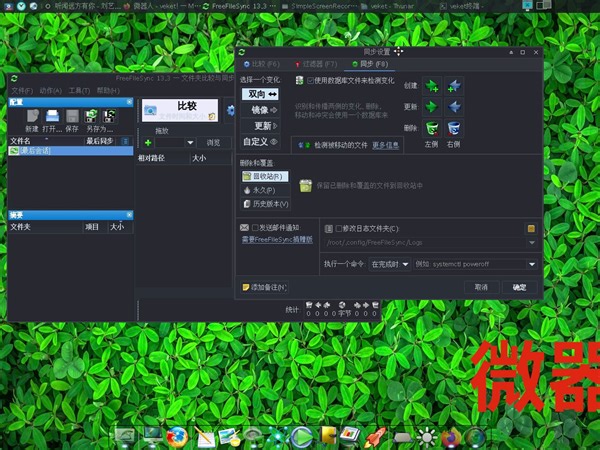
Task: Click the blue update-left arrow in 更新 row
Action: click(454, 107)
